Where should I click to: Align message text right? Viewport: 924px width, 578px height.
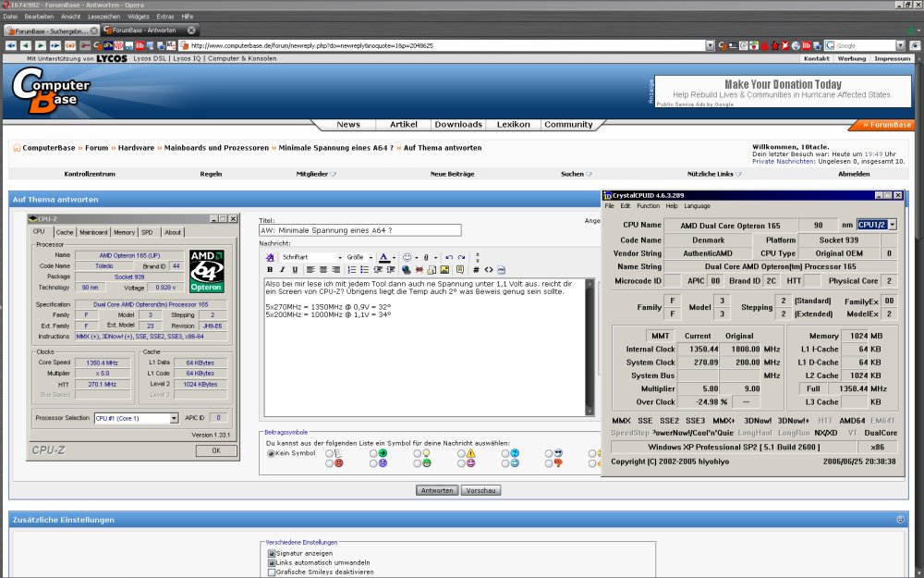click(336, 269)
